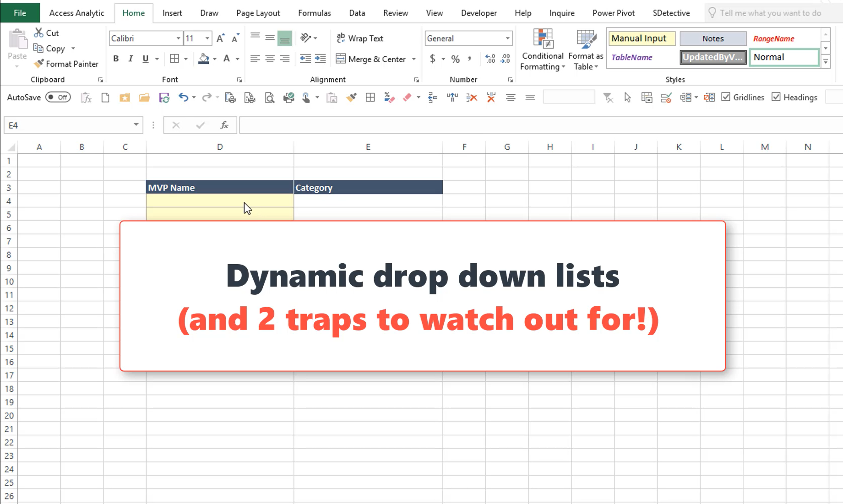Click the Decrease Indent icon
843x504 pixels.
305,59
